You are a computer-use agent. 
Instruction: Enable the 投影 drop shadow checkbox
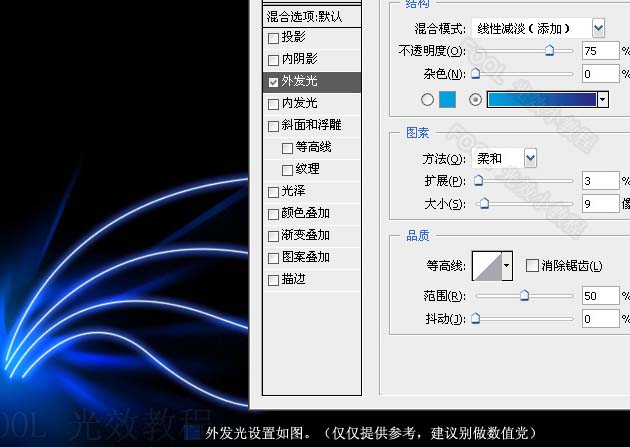tap(273, 38)
